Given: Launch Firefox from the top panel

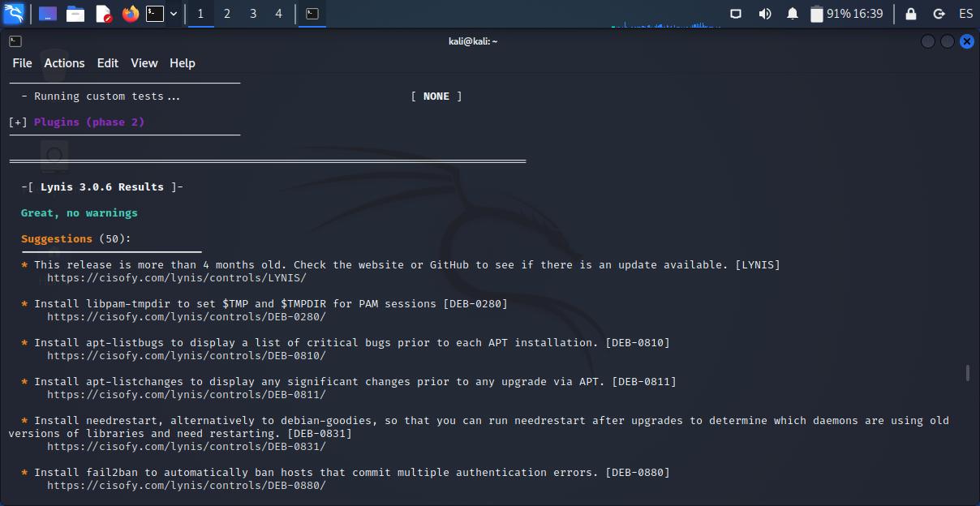Looking at the screenshot, I should [131, 14].
